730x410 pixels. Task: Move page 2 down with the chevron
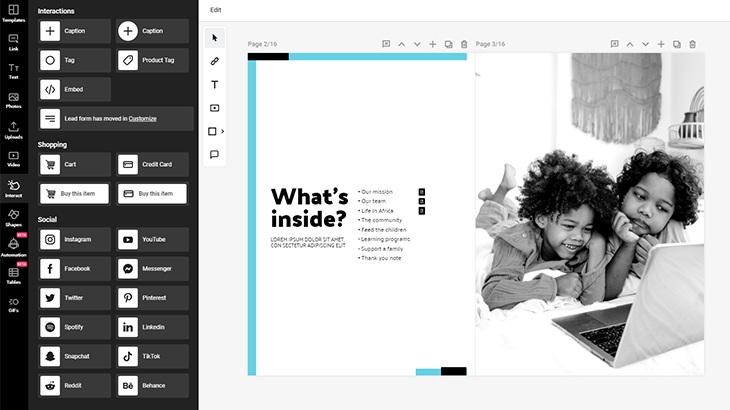coord(417,44)
